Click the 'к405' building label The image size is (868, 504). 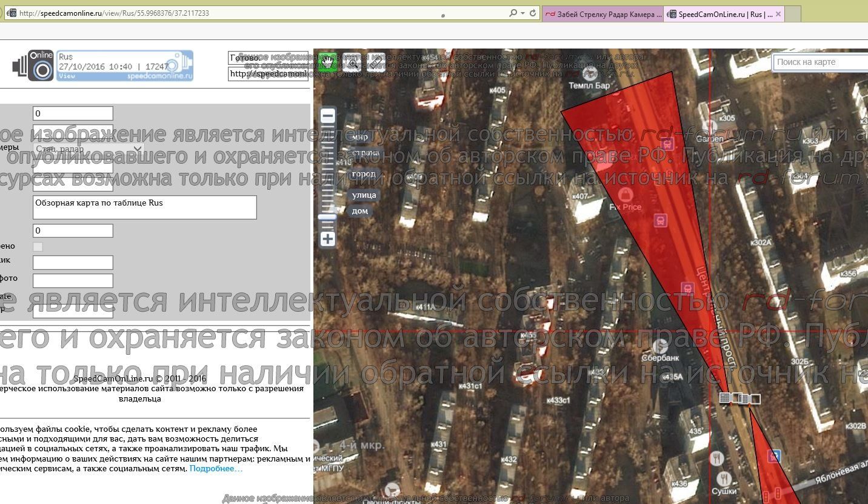[497, 90]
